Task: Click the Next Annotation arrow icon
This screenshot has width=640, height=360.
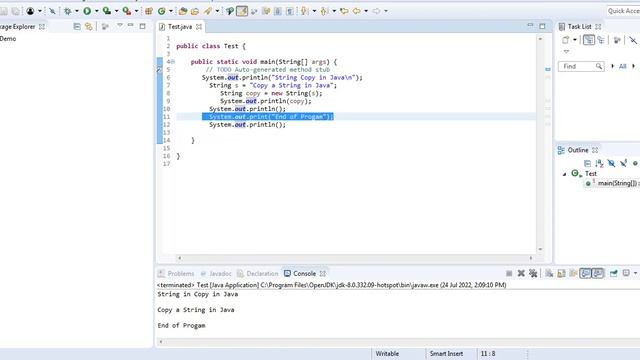Action: tap(304, 11)
